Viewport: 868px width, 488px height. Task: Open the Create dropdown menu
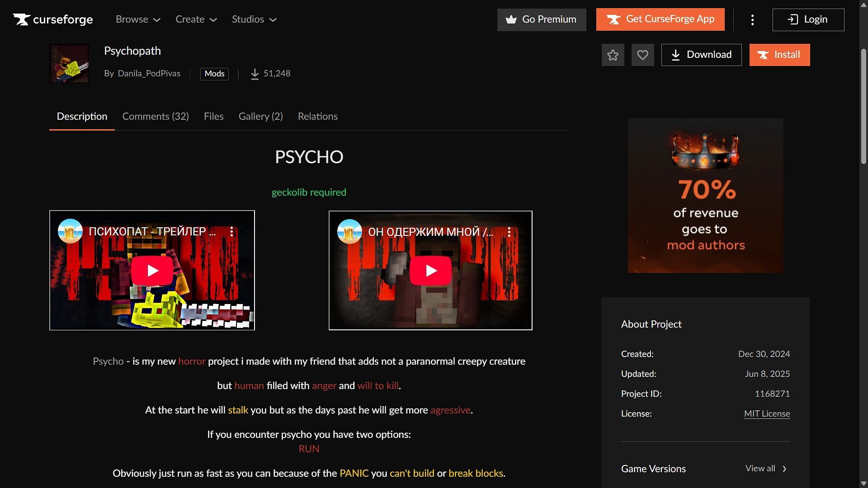tap(196, 19)
